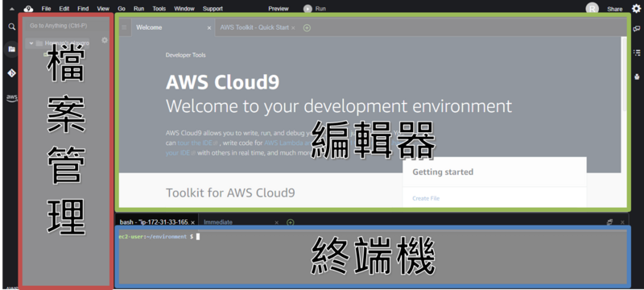Image resolution: width=644 pixels, height=290 pixels.
Task: Click the Create File link
Action: pos(426,198)
